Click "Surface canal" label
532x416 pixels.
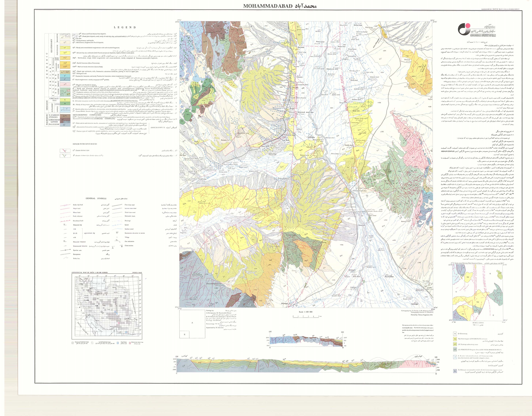pyautogui.click(x=129, y=229)
